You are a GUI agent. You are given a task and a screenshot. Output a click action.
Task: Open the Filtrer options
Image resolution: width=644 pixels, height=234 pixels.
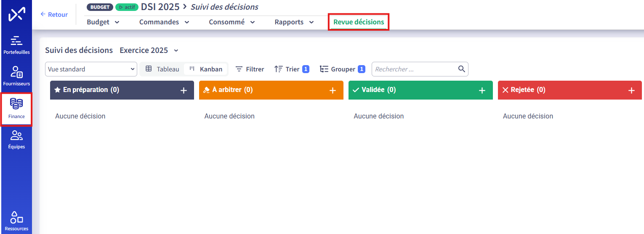pos(250,69)
